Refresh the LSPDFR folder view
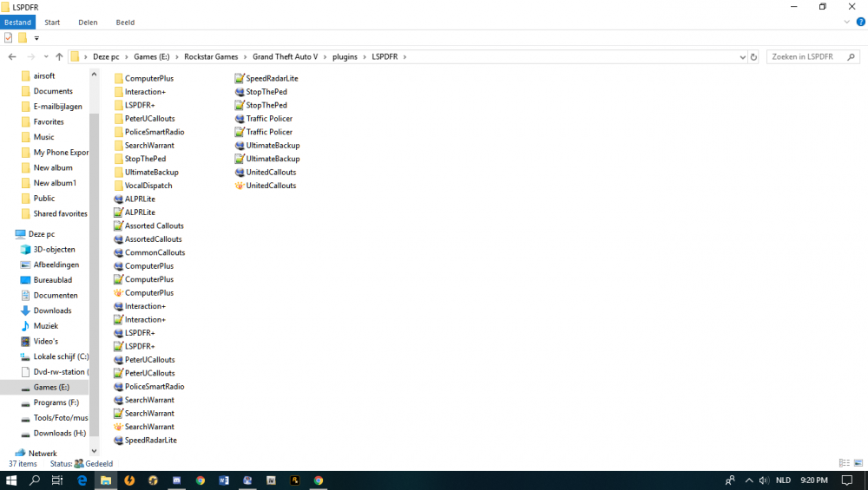 (x=753, y=57)
